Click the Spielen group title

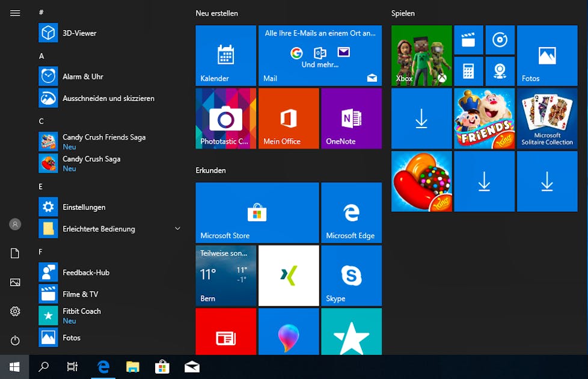coord(403,13)
